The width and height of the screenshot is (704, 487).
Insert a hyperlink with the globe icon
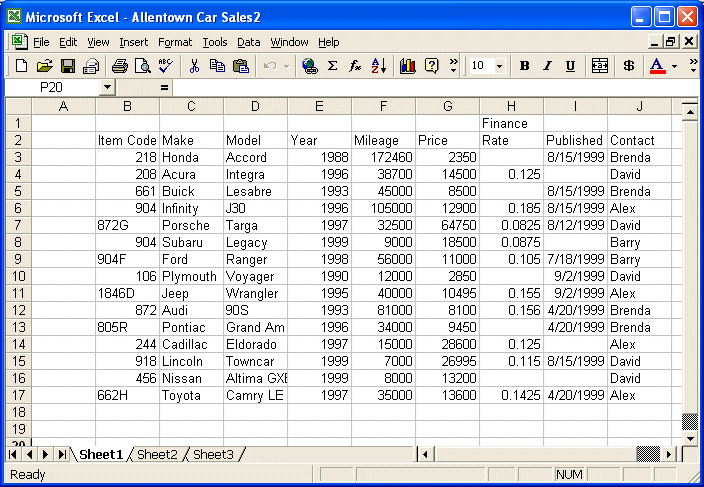pyautogui.click(x=309, y=66)
